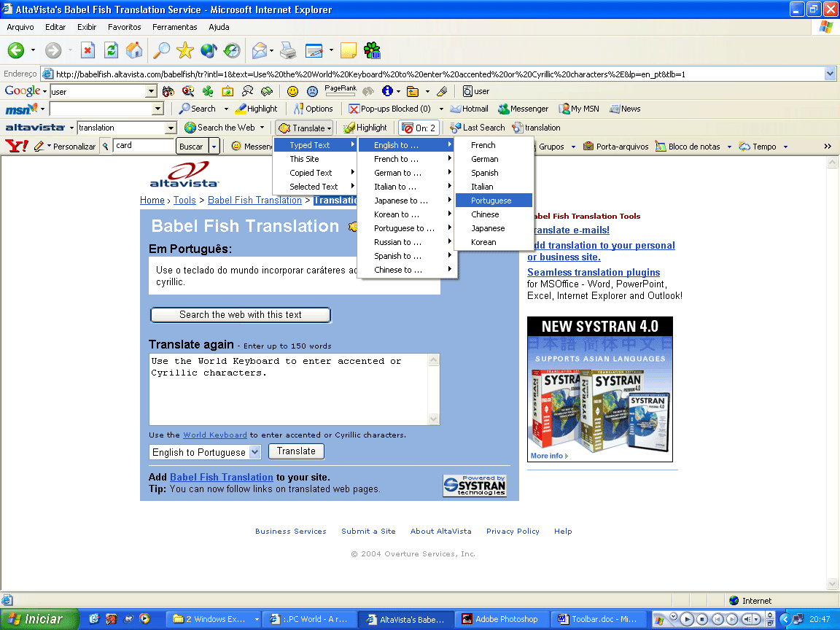Open the Japanese to ... submenu
Screen dimensions: 840x630
(407, 201)
